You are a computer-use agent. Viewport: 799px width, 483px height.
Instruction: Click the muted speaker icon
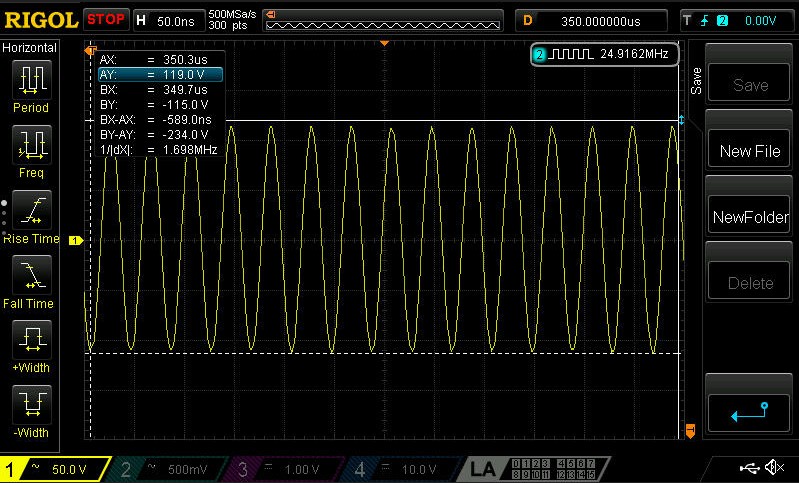[773, 468]
